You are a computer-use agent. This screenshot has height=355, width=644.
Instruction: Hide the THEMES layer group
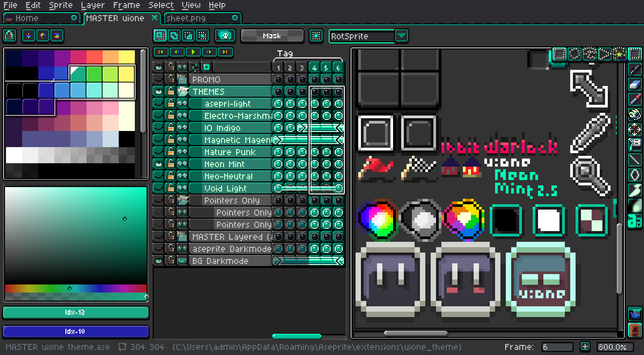tap(159, 92)
